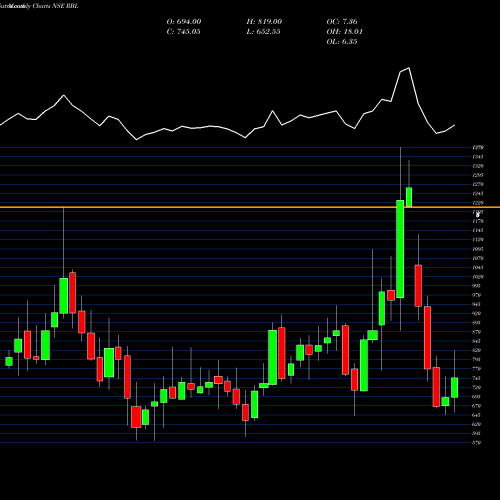Select the open value 'O: 694.00'
The image size is (500, 500).
click(x=184, y=22)
